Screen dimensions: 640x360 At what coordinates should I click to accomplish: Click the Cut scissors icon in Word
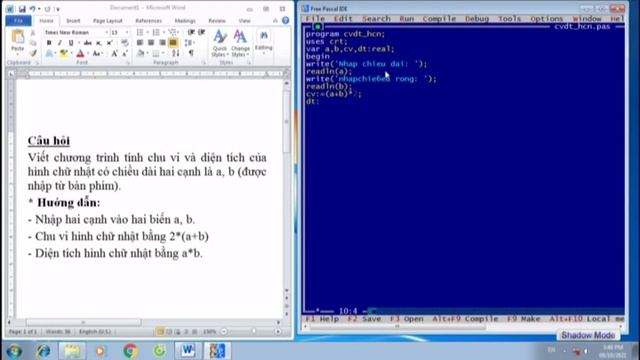coord(33,33)
